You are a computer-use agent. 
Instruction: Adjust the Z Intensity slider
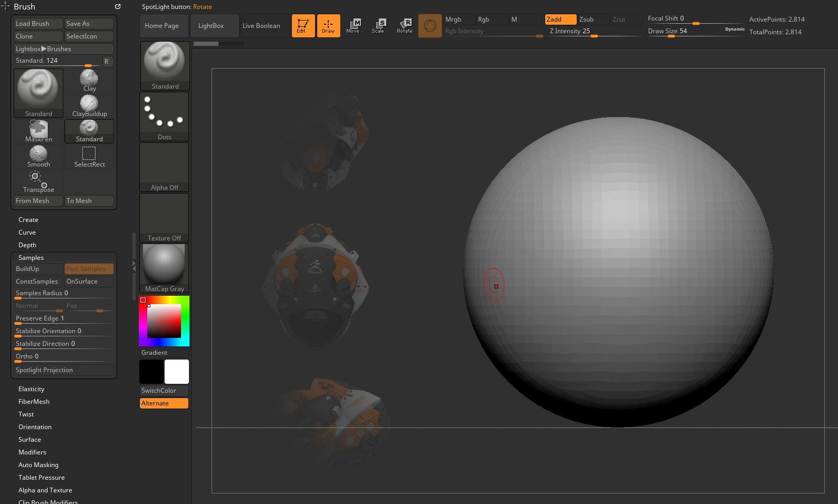click(x=594, y=32)
